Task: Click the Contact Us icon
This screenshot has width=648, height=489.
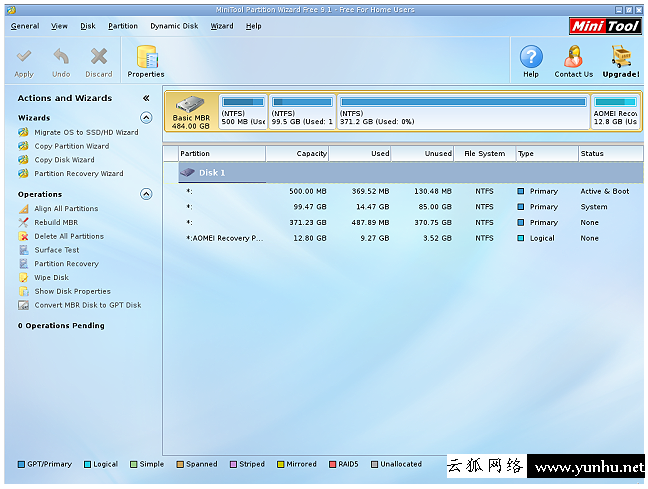Action: 574,57
